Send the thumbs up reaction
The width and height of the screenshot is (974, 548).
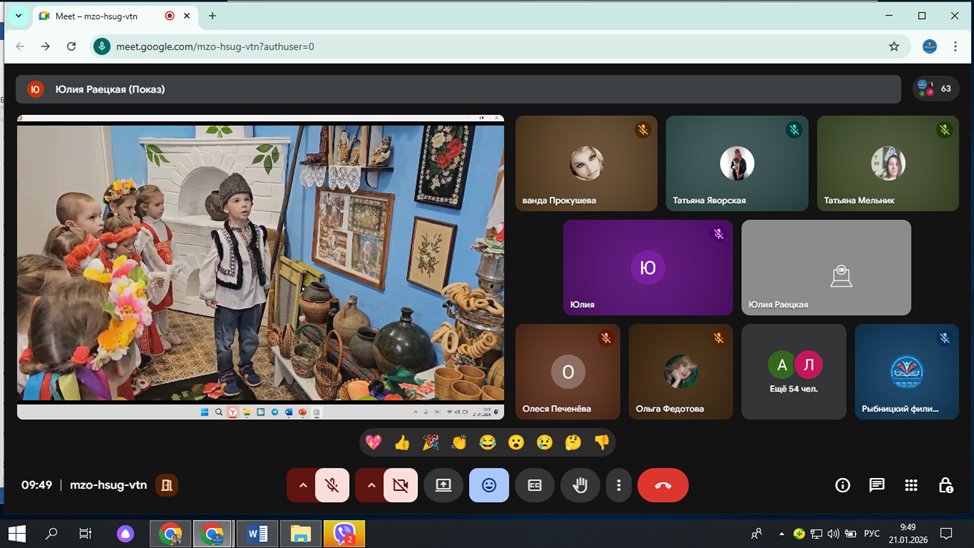click(402, 442)
